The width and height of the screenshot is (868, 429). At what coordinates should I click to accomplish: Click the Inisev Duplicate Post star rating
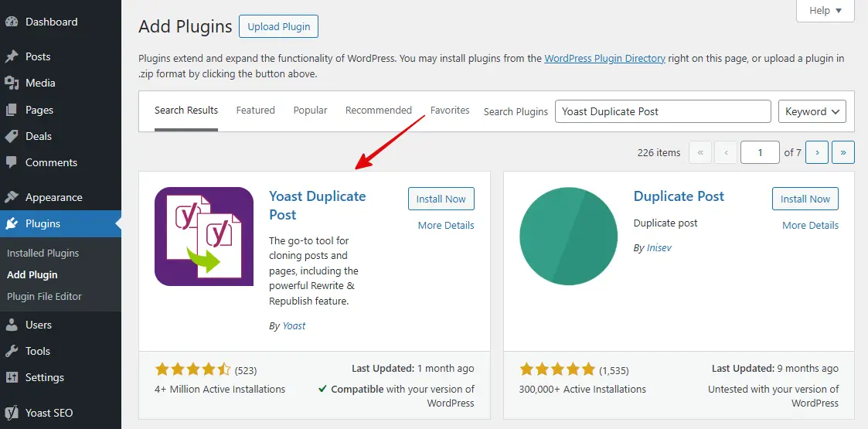557,369
